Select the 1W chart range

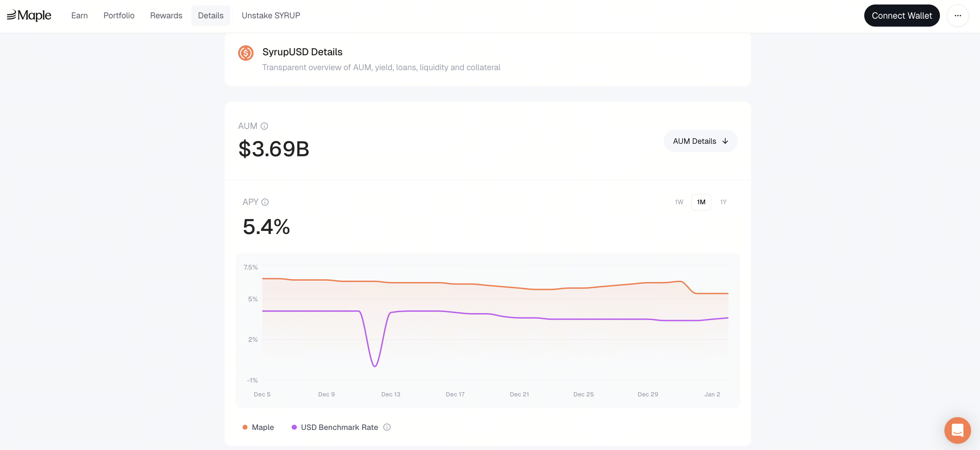click(x=679, y=202)
